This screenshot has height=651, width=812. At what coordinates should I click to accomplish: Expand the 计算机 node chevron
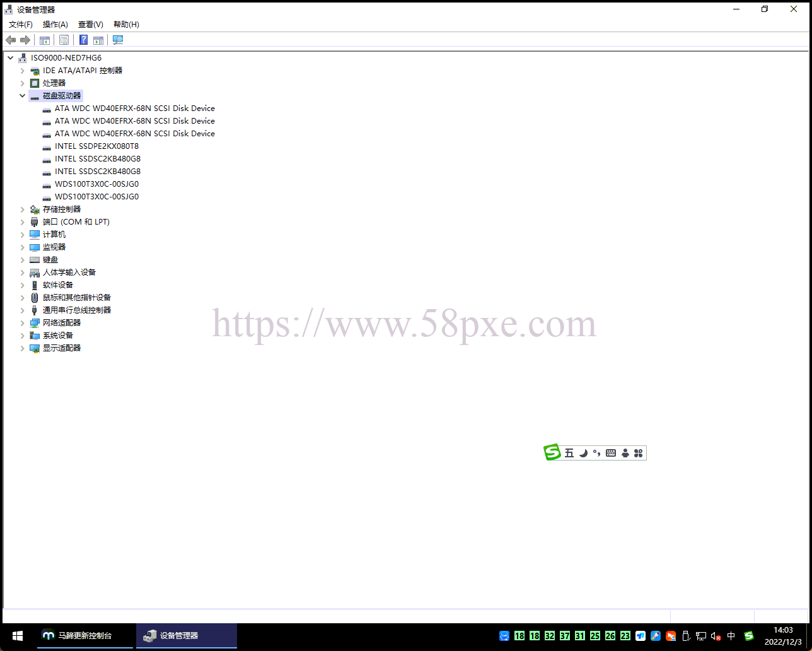click(x=23, y=234)
